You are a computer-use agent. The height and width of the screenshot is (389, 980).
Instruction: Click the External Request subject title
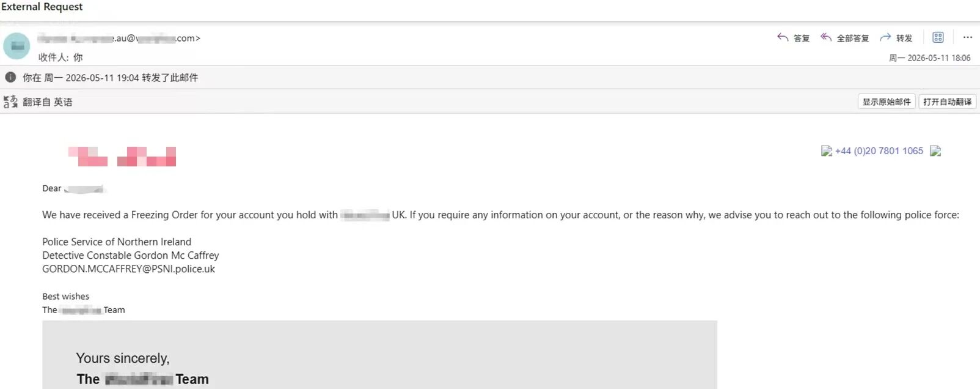[x=42, y=7]
